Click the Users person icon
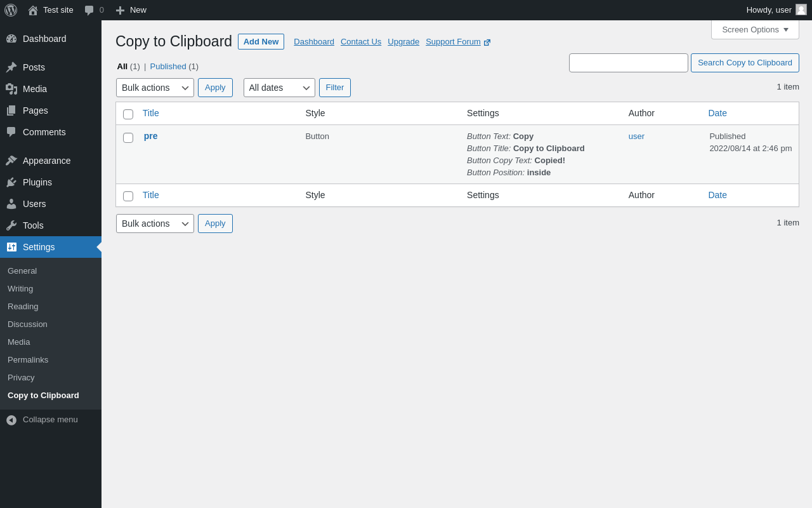812x508 pixels. click(x=11, y=204)
